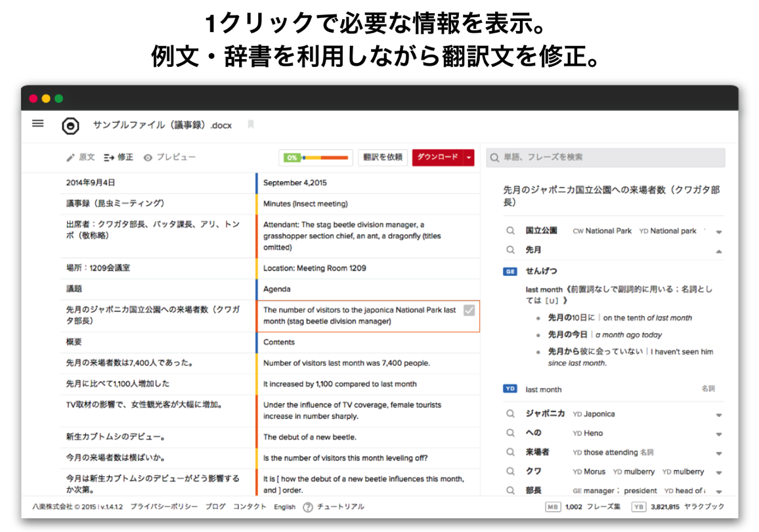
Task: Click the search magnifier in search box
Action: pos(494,158)
